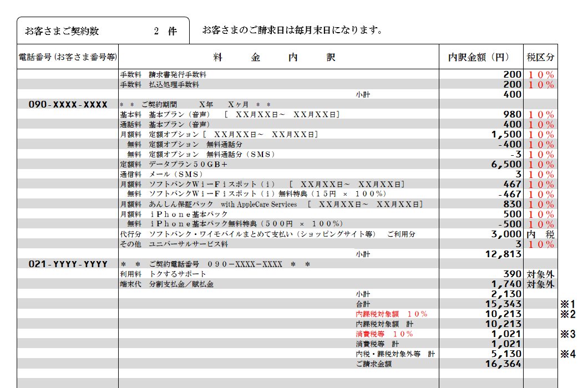Click the negative amount -500

pos(510,224)
